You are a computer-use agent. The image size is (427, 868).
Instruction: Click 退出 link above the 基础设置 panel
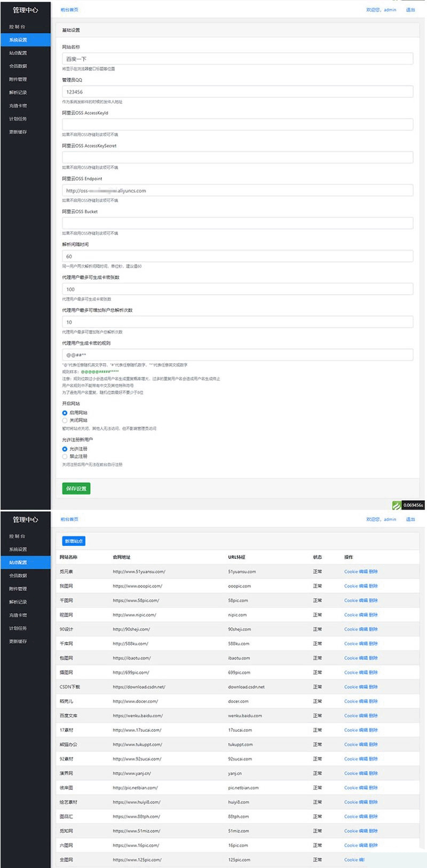point(410,10)
